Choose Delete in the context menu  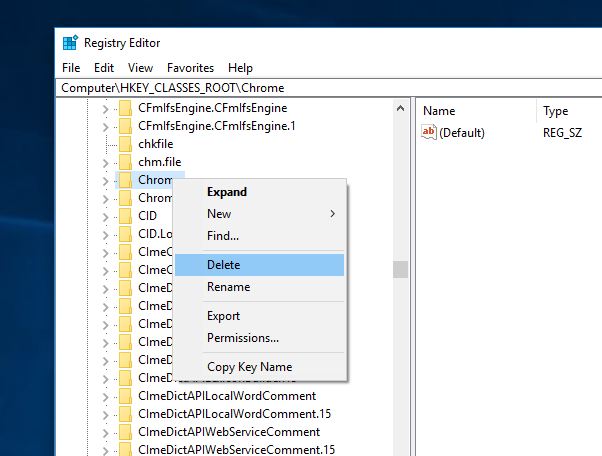[259, 265]
